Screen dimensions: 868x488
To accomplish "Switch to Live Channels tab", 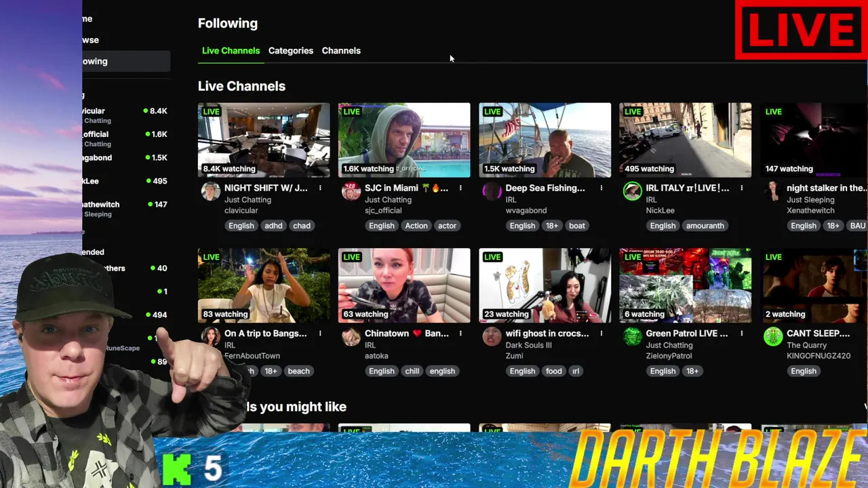I will click(x=231, y=51).
